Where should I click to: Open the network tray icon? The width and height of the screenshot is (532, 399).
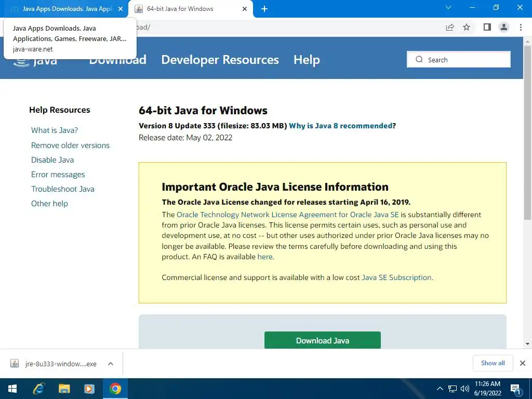pos(453,389)
